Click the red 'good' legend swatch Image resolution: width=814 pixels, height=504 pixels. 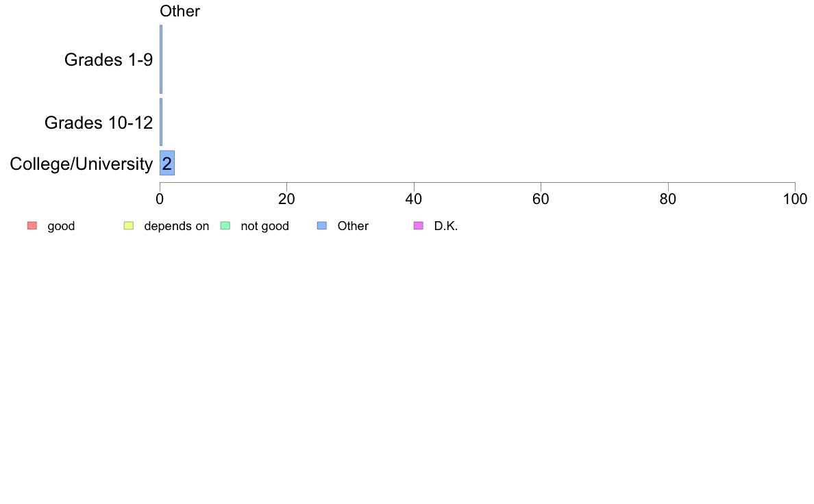[32, 226]
